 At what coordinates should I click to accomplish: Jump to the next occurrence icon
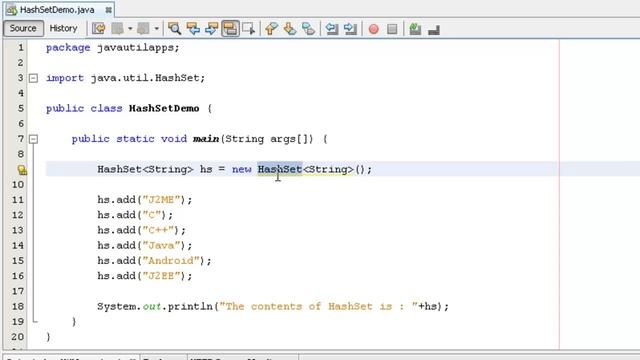[x=212, y=29]
